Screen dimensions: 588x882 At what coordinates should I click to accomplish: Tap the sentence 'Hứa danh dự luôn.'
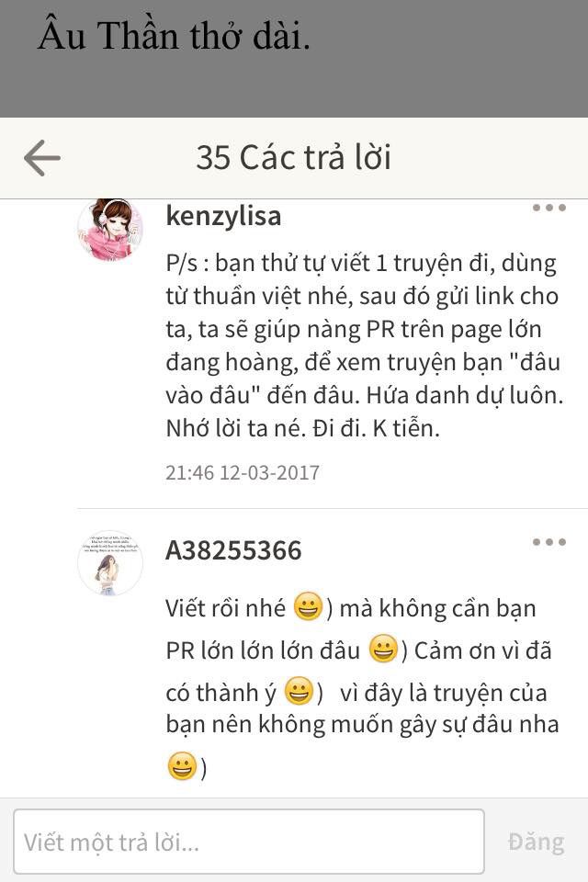point(465,396)
